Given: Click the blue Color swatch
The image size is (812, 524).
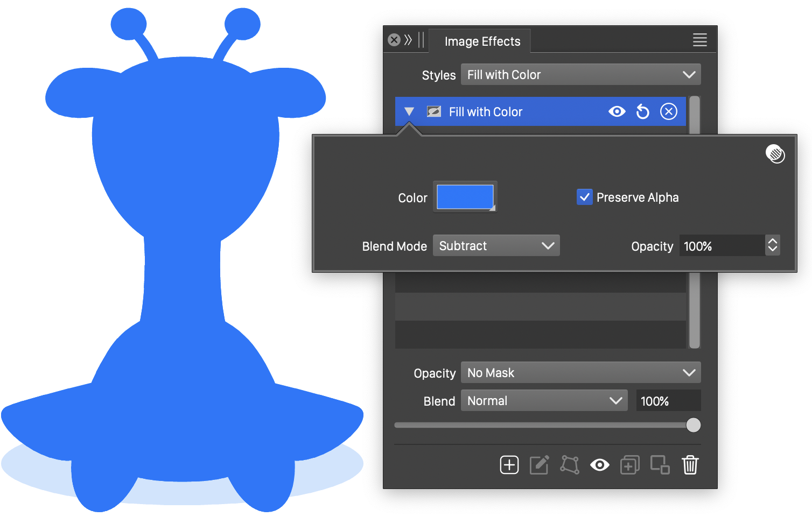Looking at the screenshot, I should [x=465, y=197].
